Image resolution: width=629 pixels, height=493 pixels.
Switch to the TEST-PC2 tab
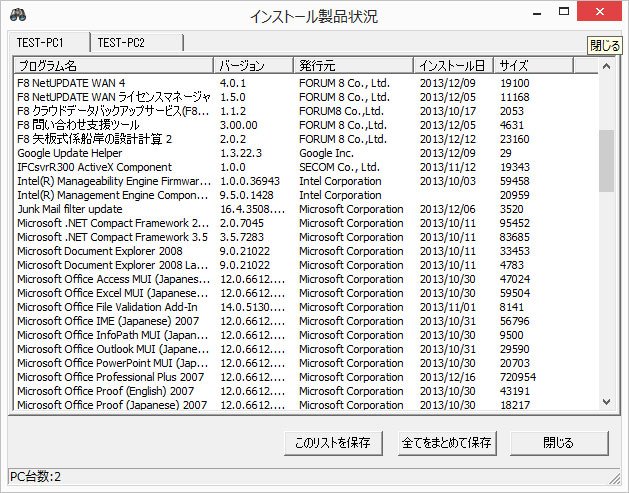137,43
